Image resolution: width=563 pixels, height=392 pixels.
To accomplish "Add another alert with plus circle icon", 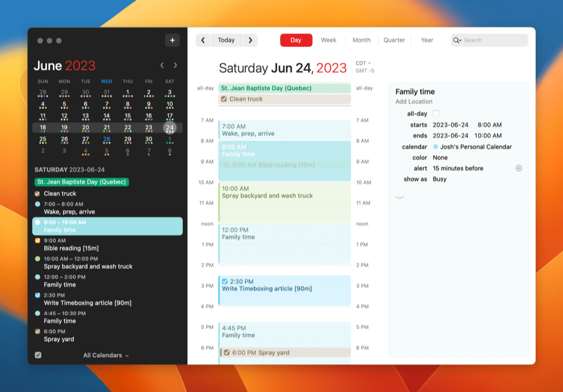I will coord(519,168).
